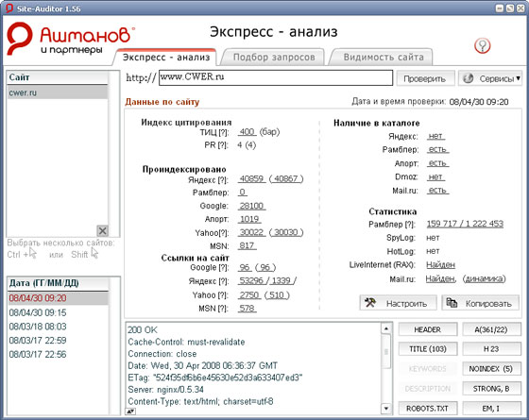Open the Yandex indexed 40867 link
This screenshot has height=420, width=529.
tap(286, 178)
